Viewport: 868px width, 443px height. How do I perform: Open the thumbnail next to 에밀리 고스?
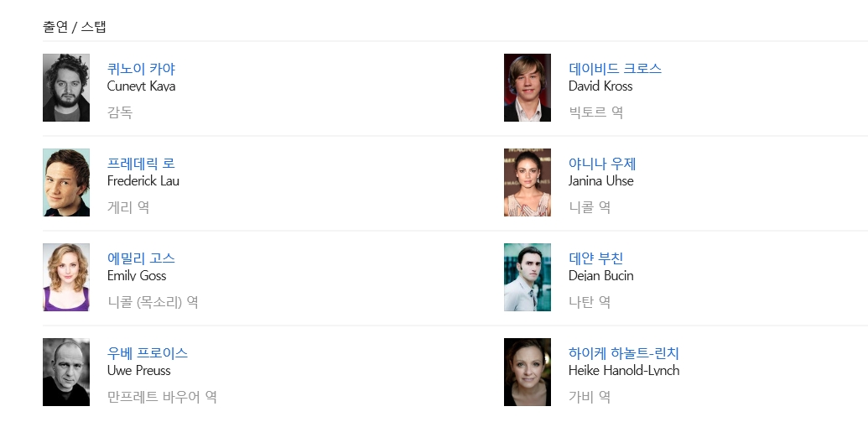coord(66,278)
